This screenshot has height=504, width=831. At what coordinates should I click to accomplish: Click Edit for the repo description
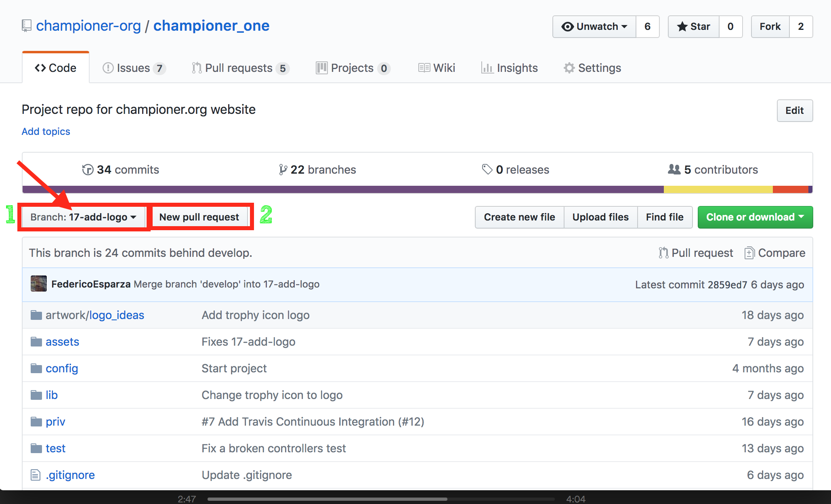pyautogui.click(x=795, y=111)
